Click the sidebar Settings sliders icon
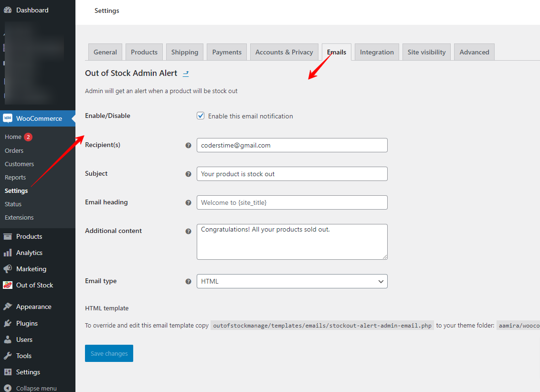The width and height of the screenshot is (540, 392). point(8,371)
